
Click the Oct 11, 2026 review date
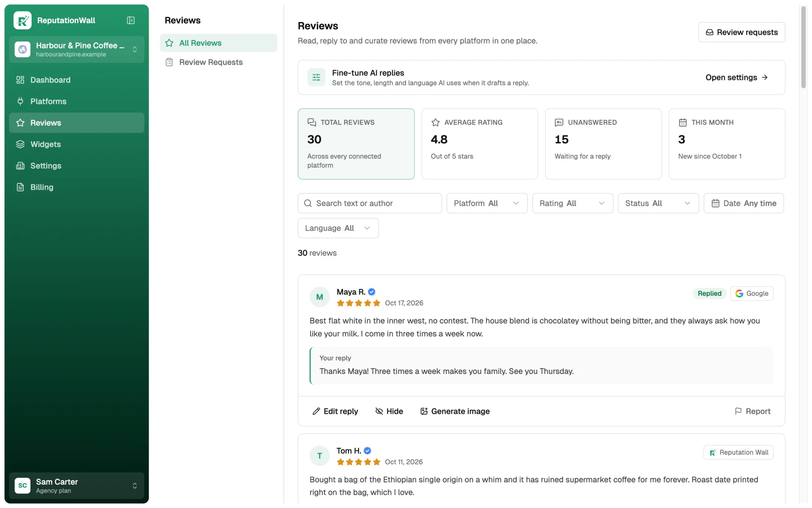[404, 462]
